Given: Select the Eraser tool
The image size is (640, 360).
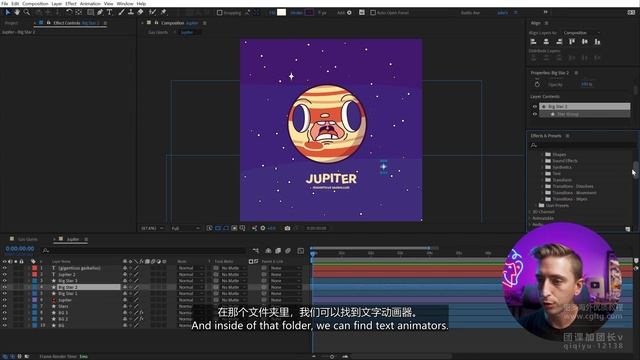Looking at the screenshot, I should (x=140, y=13).
